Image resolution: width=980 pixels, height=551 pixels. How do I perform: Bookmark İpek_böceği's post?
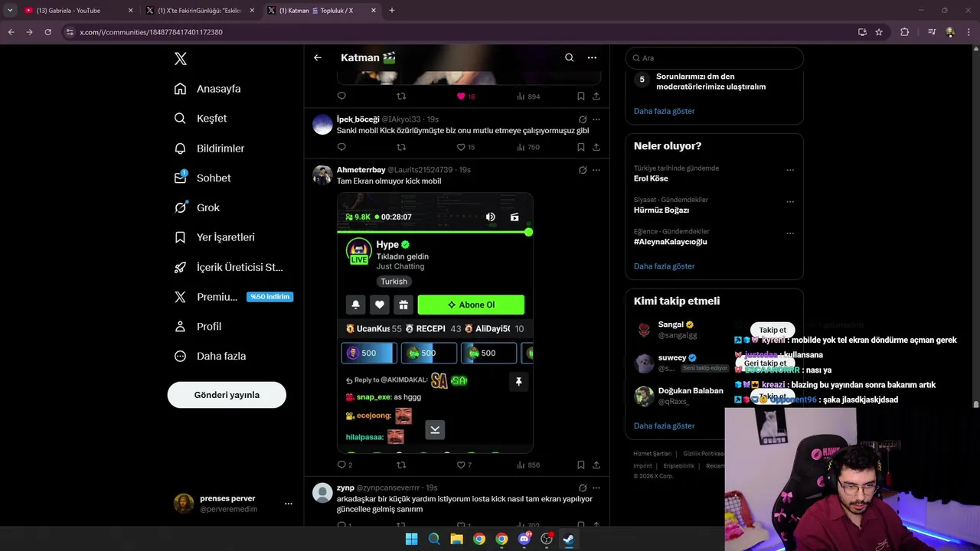coord(581,147)
